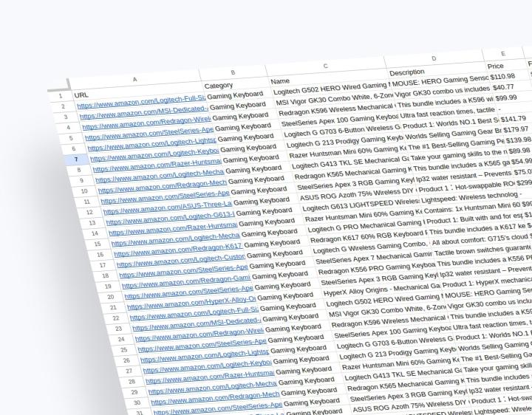Click 'MOUSE: HERO Gaming' description in row 2
This screenshot has height=415, width=532.
(x=440, y=82)
